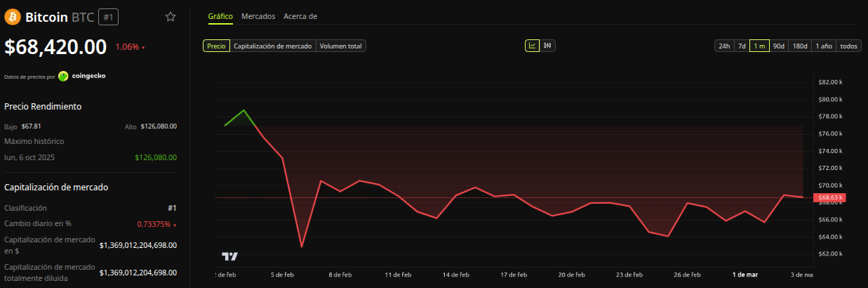
Task: Click the totalmente diluida market cap value
Action: 138,273
